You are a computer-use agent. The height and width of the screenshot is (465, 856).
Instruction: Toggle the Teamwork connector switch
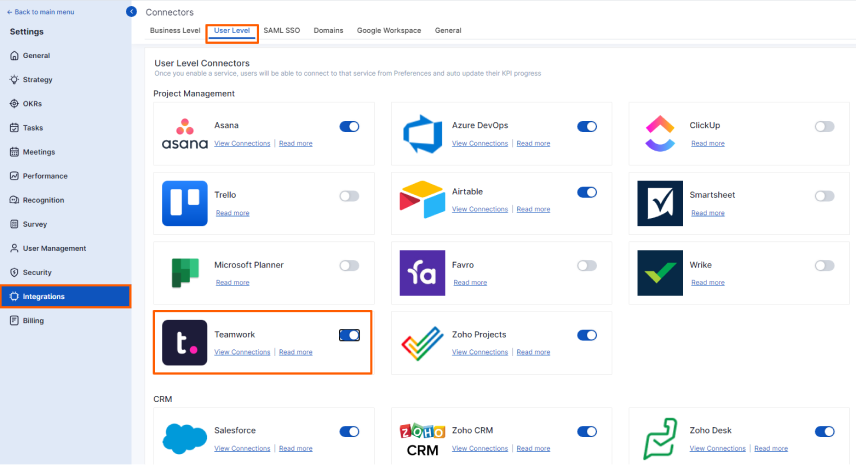[x=349, y=335]
